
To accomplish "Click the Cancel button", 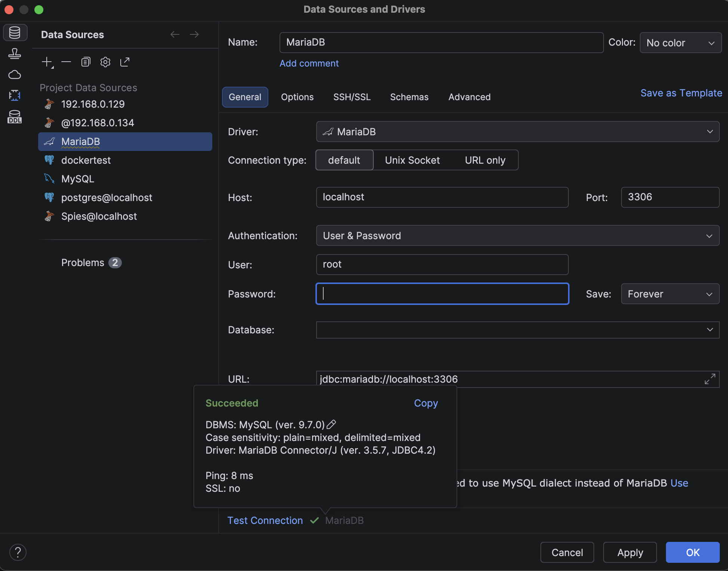I will click(567, 552).
